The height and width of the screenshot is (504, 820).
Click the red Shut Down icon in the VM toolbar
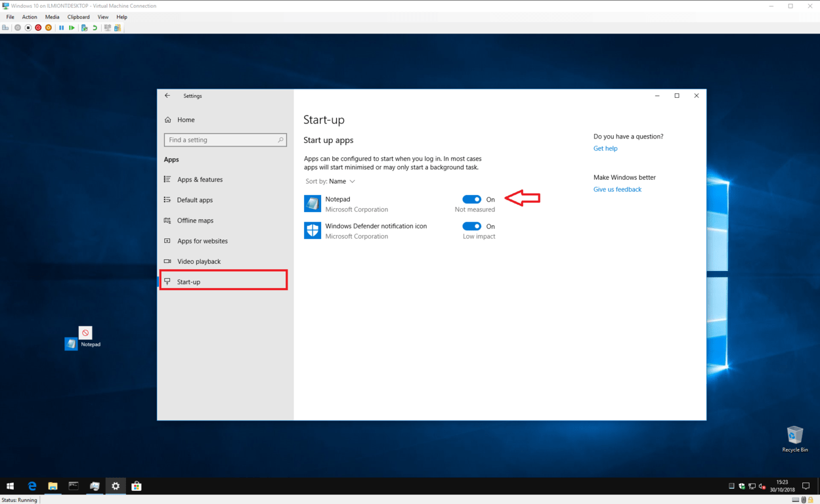(38, 28)
